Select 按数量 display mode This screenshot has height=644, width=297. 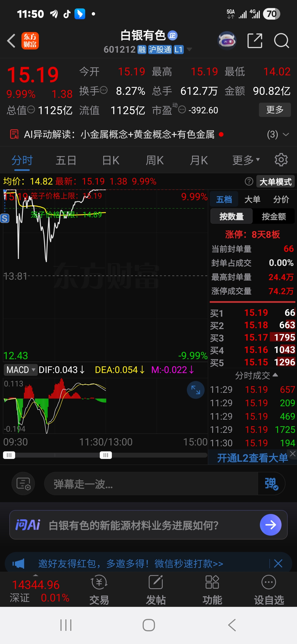pyautogui.click(x=231, y=216)
